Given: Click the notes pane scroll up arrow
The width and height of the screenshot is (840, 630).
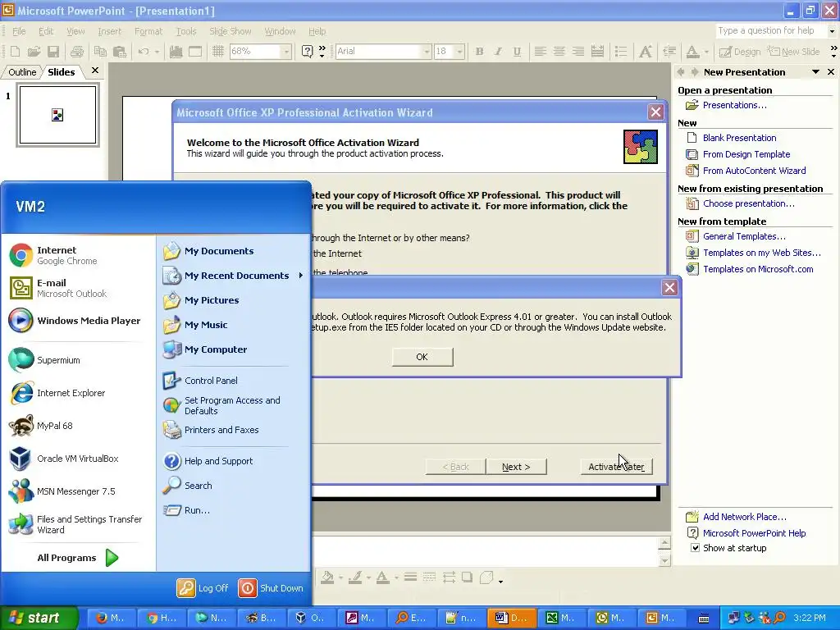Looking at the screenshot, I should tap(664, 543).
